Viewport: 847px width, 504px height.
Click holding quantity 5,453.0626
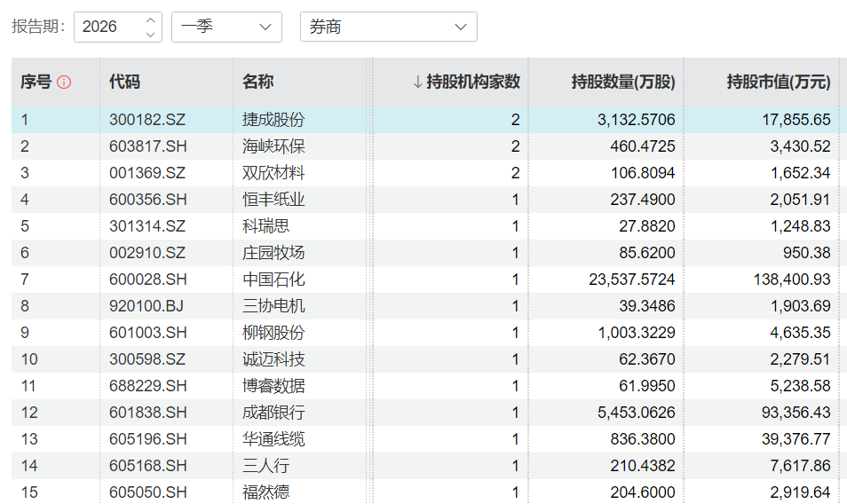click(637, 413)
